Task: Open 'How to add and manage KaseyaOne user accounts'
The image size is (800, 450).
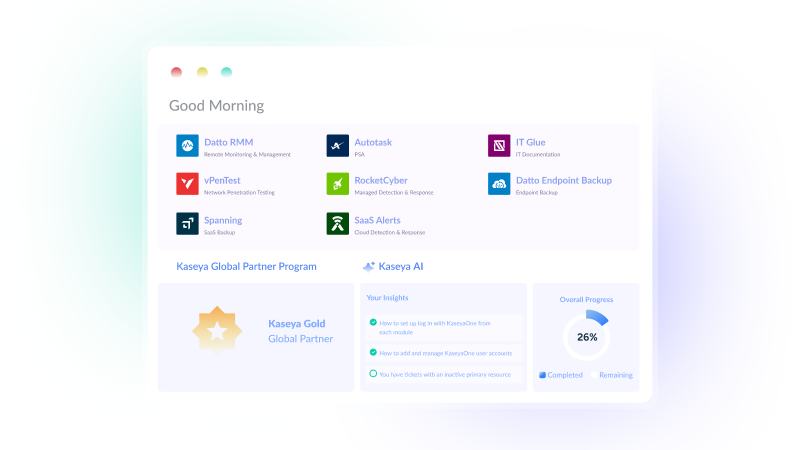Action: (445, 353)
